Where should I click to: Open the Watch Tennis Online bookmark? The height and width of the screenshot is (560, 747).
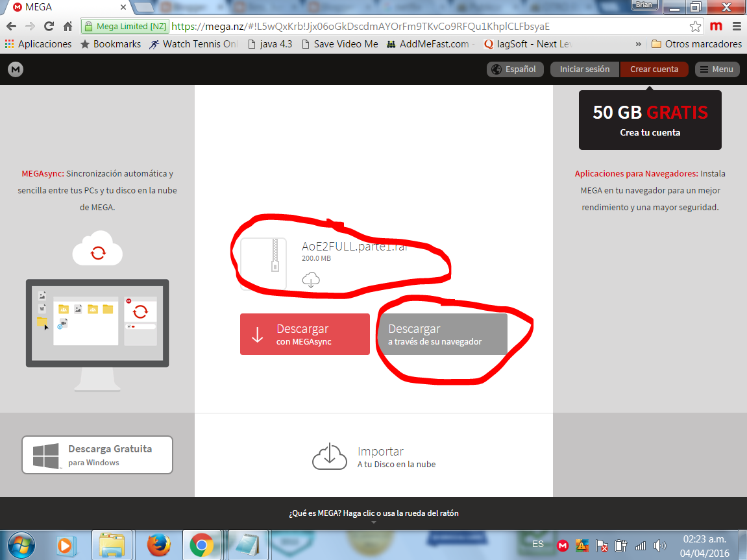point(193,44)
